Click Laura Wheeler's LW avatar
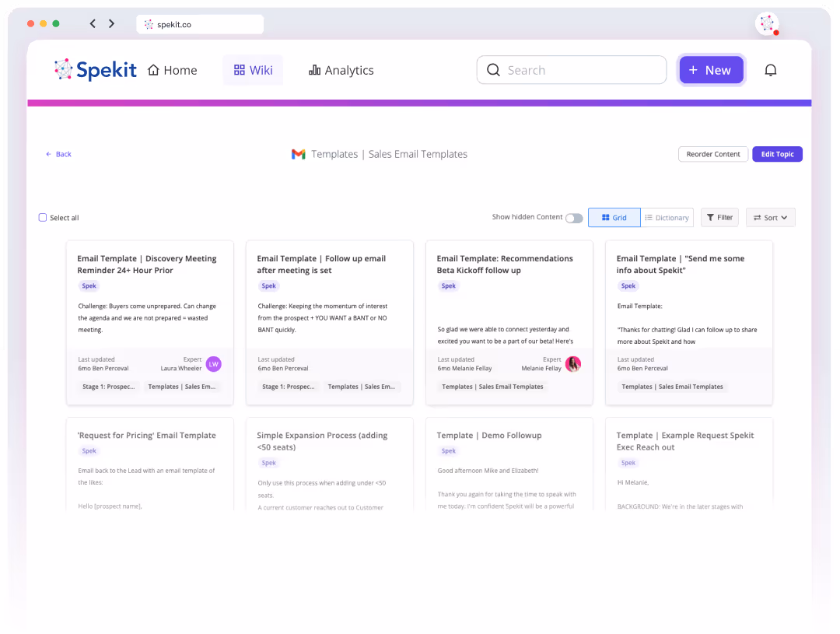840x634 pixels. pyautogui.click(x=213, y=364)
